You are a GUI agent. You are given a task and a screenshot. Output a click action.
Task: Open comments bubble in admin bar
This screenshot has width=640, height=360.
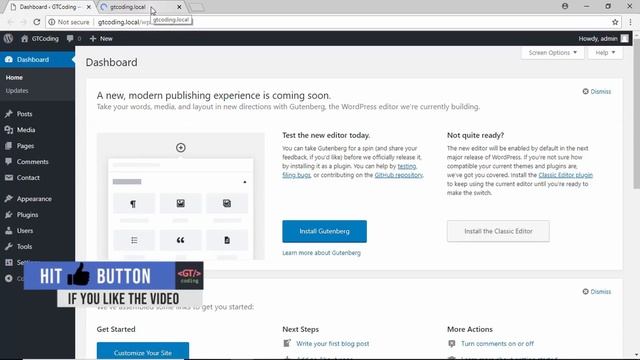pos(70,38)
